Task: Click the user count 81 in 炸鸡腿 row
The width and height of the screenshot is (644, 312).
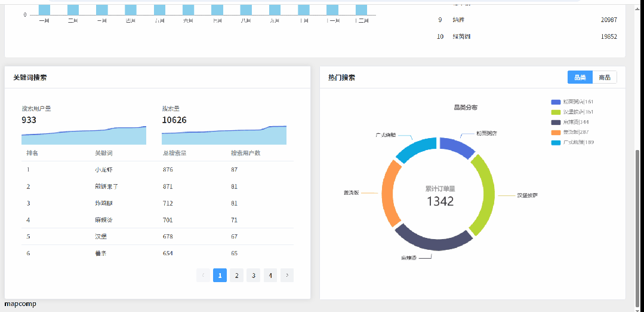Action: tap(234, 203)
